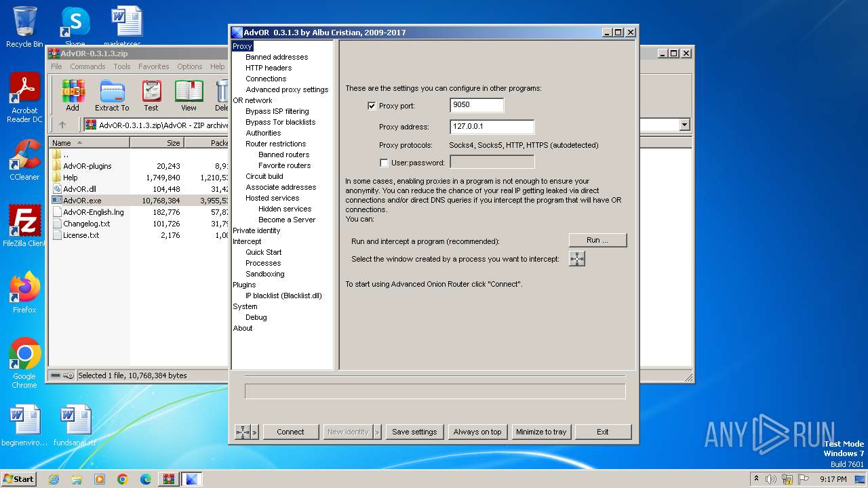Click Internet Explorer in the taskbar
The height and width of the screenshot is (488, 868).
click(54, 479)
